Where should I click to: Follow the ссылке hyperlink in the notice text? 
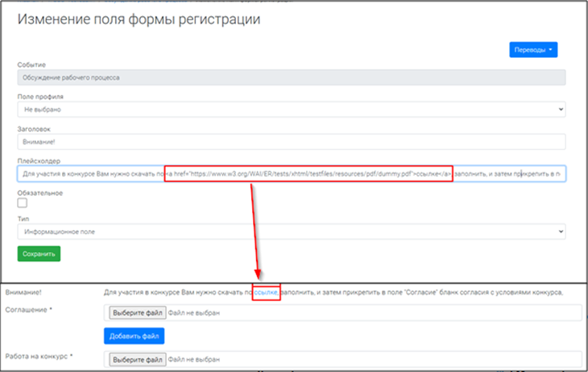(266, 291)
